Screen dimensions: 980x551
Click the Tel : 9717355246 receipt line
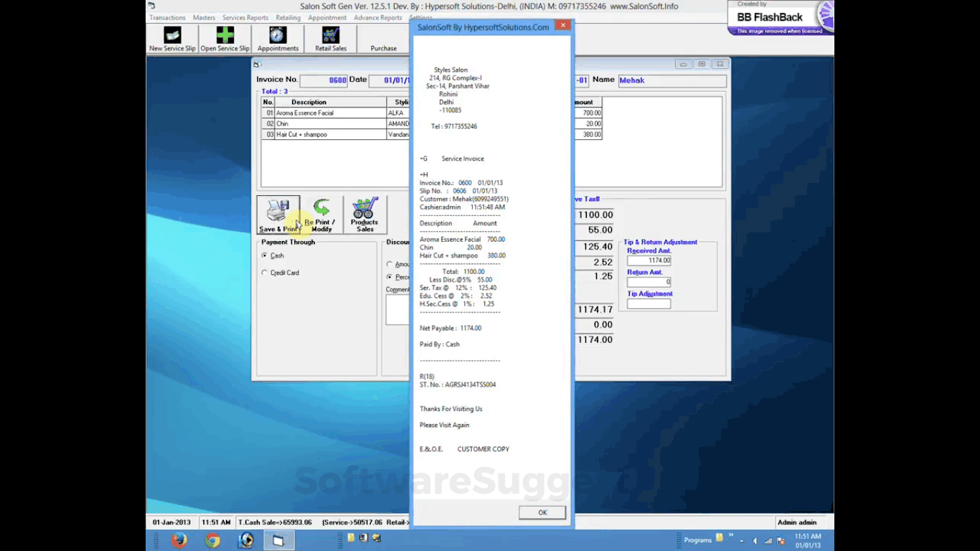454,126
